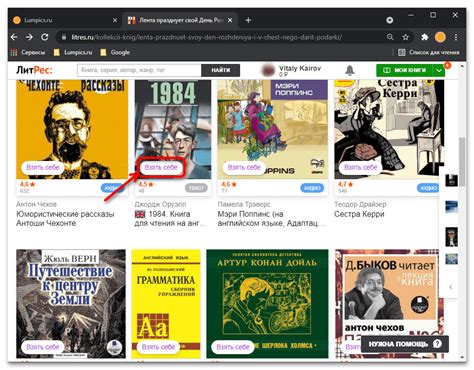
Task: Select the LitRes Лента празднует tab
Action: point(180,20)
